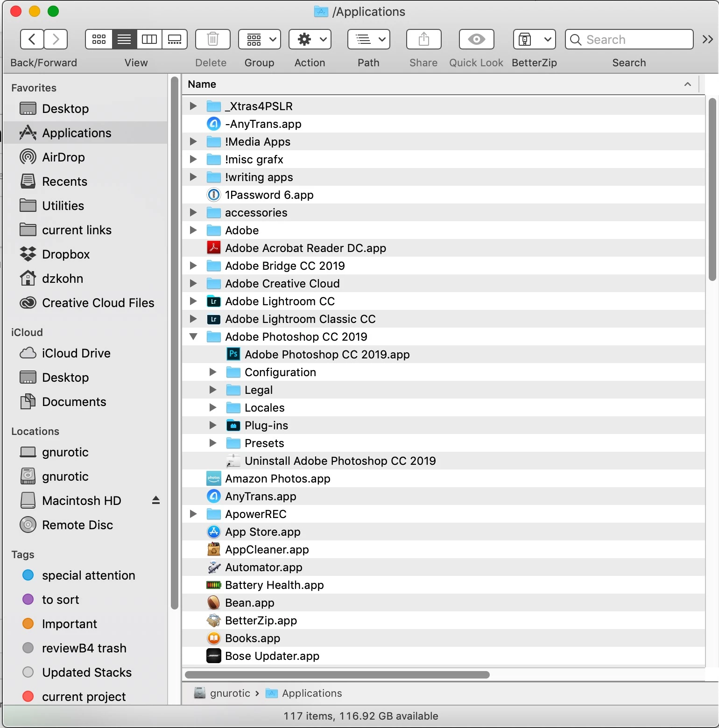Click the vertical scrollbar of file list
This screenshot has width=719, height=728.
tap(712, 189)
